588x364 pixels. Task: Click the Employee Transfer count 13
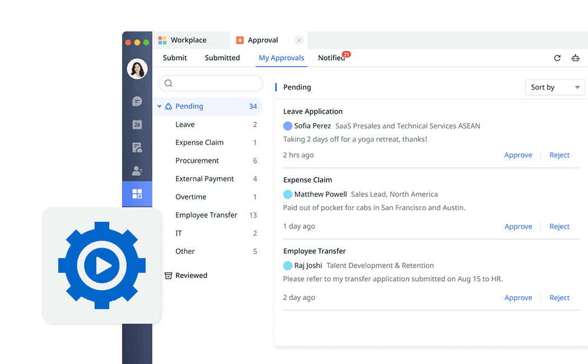(253, 215)
